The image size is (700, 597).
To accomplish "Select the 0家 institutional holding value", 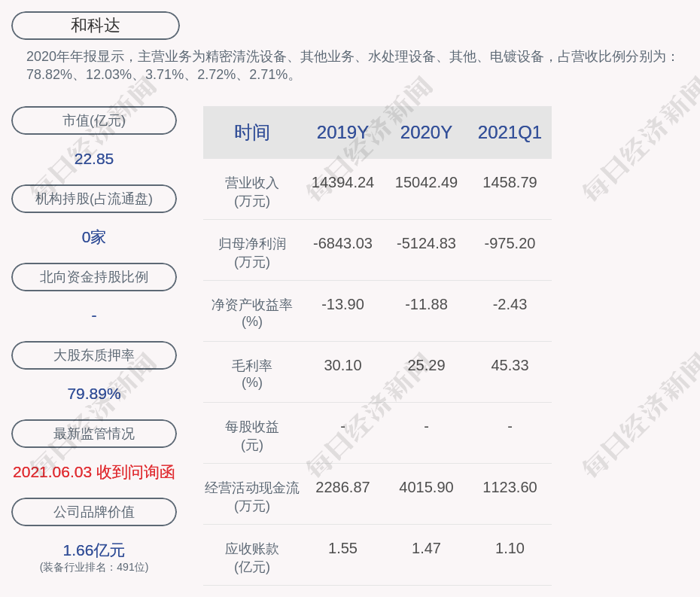I will 94,237.
